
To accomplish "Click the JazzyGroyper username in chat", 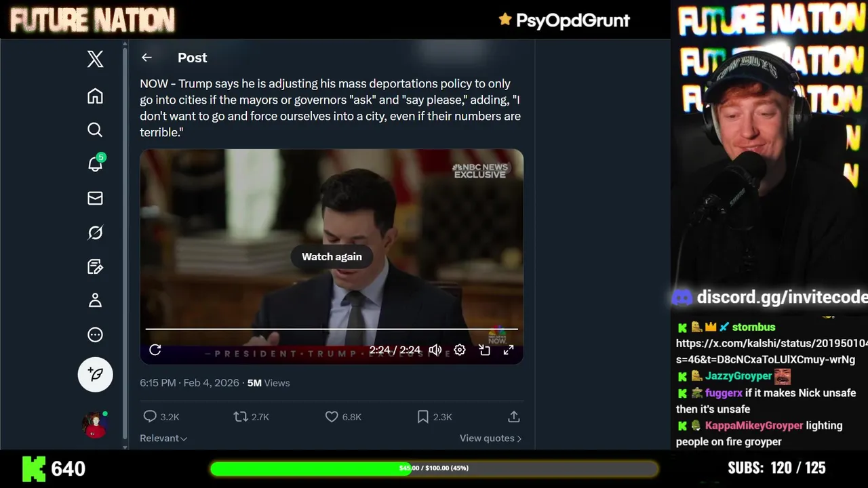I will [x=738, y=376].
